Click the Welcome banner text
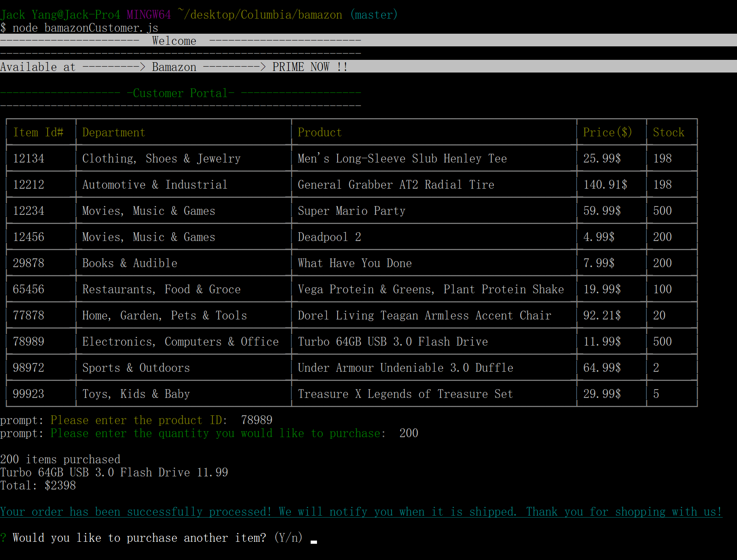Screen dimensions: 737x560 coord(174,41)
